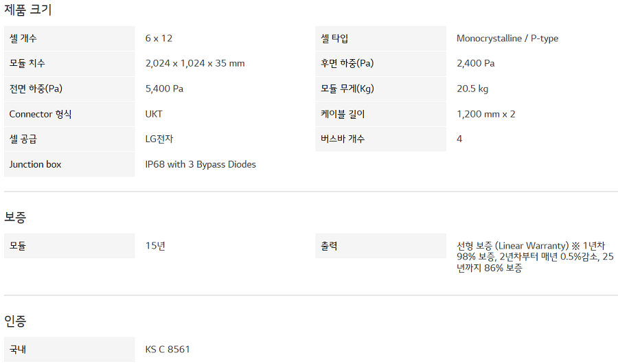Select the 전면 하중(Pa) label cell

tap(69, 89)
